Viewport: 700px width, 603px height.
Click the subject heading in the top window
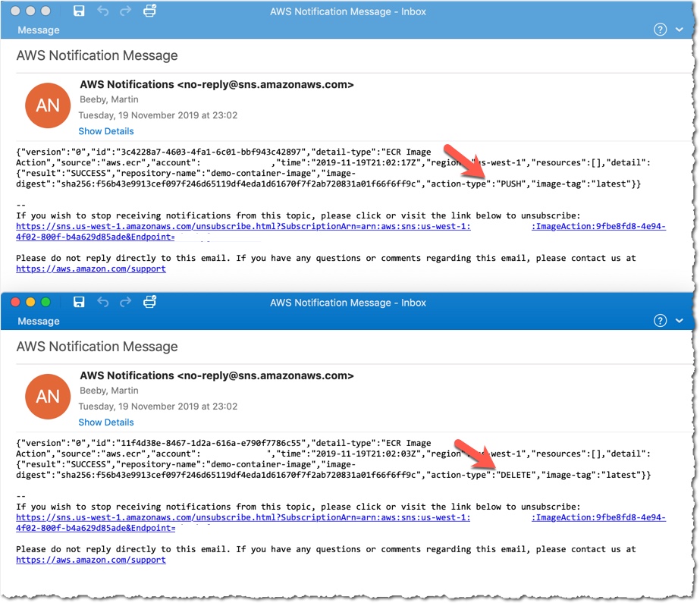tap(97, 55)
